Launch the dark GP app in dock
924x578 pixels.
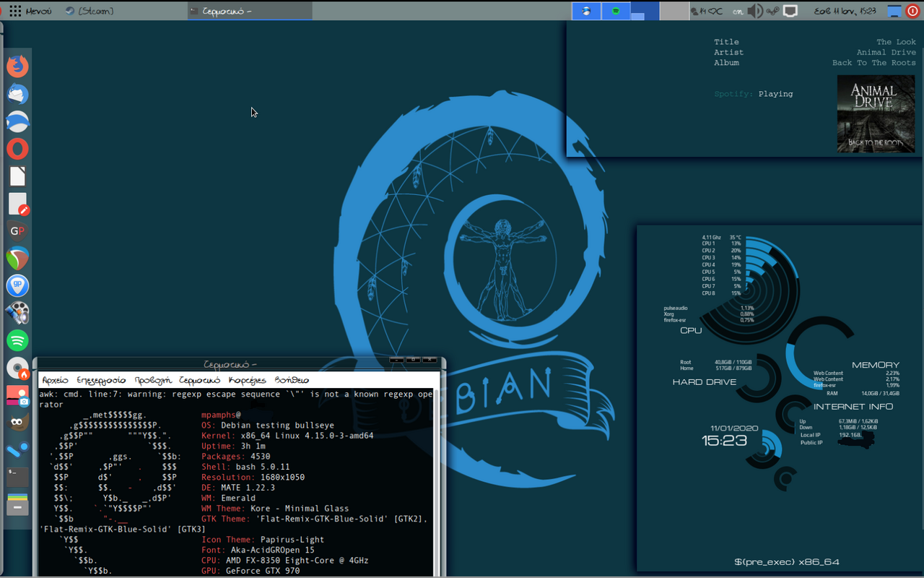17,231
